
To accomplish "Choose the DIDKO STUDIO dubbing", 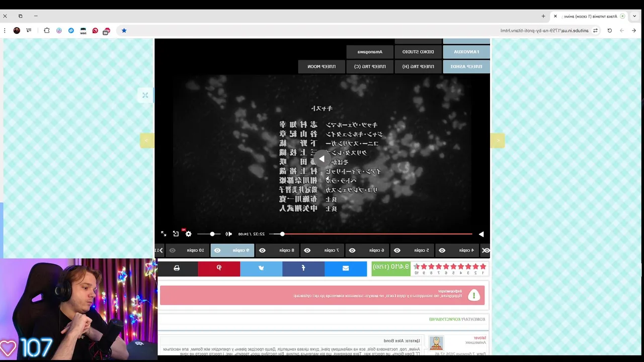I will 418,52.
